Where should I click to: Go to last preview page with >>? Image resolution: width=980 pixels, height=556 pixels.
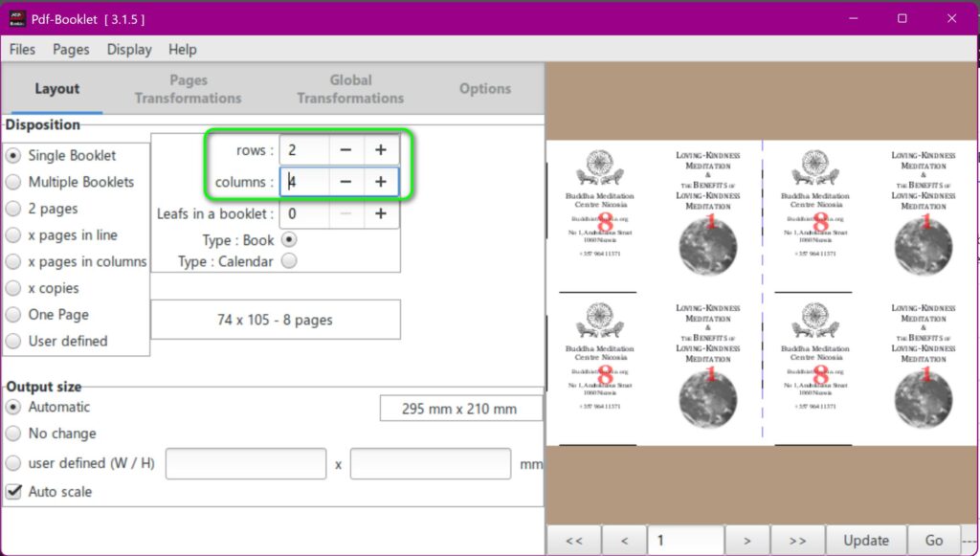pyautogui.click(x=797, y=541)
